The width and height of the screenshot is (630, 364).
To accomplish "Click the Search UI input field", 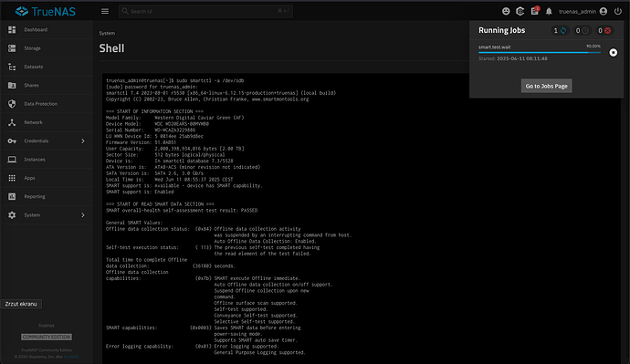I will (x=205, y=11).
